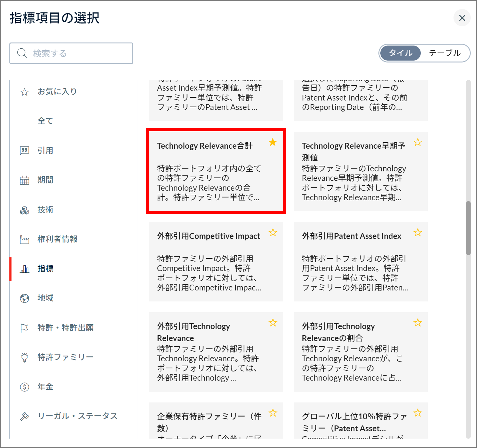
Task: Select the Reporting Date comparison tile at top
Action: tap(361, 101)
